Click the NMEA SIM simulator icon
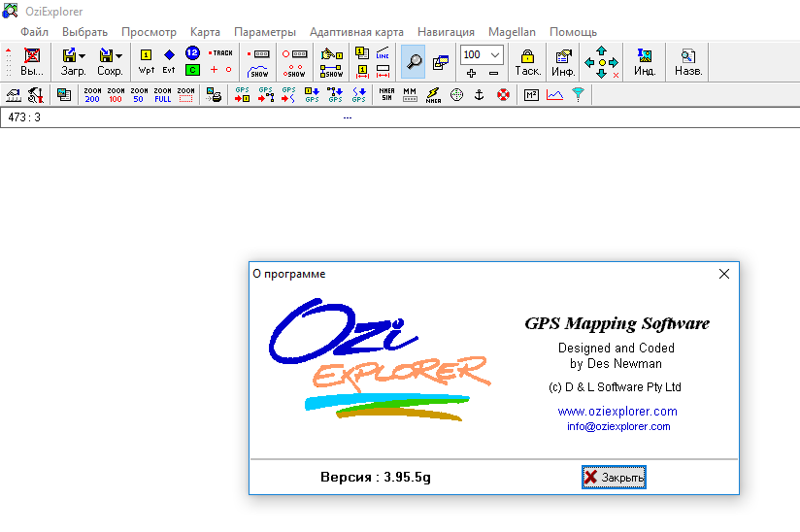The image size is (800, 532). [x=385, y=94]
